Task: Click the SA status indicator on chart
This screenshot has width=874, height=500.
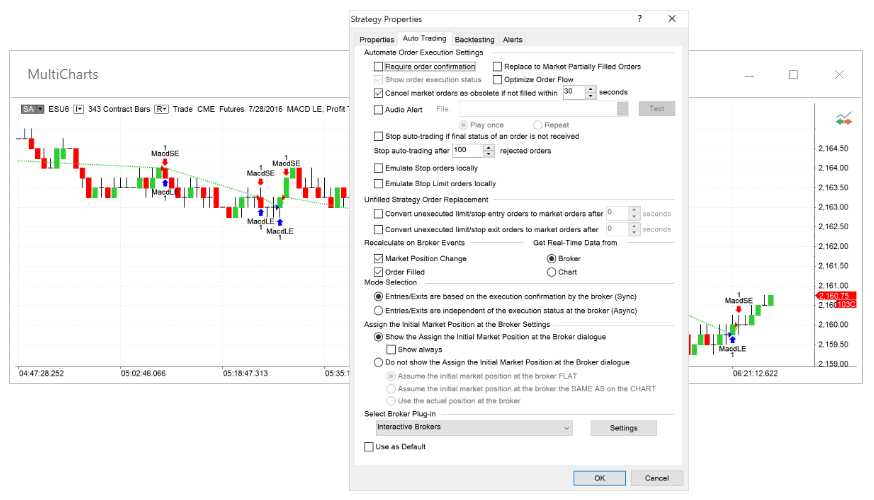Action: (32, 109)
